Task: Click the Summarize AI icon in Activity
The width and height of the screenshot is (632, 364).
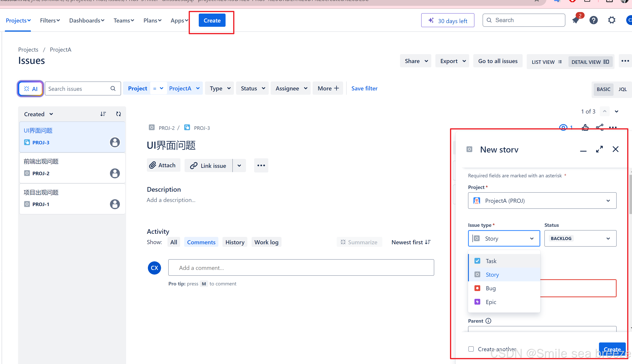Action: (x=343, y=242)
